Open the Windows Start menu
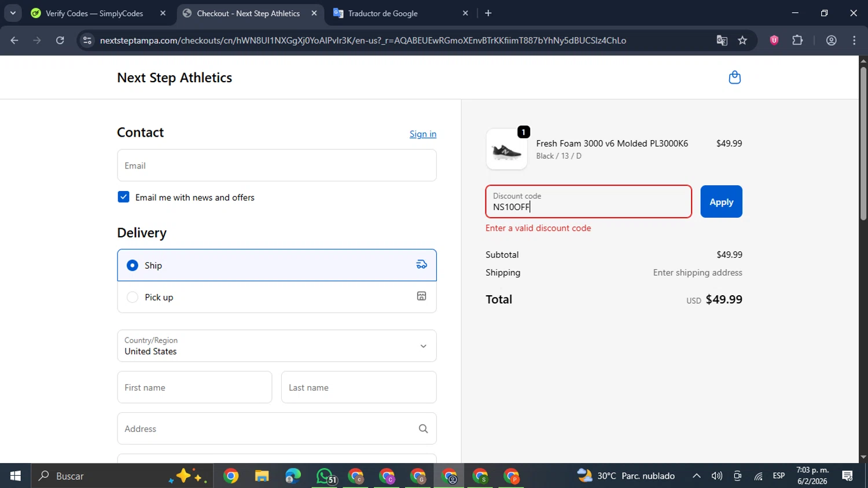Screen dimensions: 868x488 [x=16, y=476]
